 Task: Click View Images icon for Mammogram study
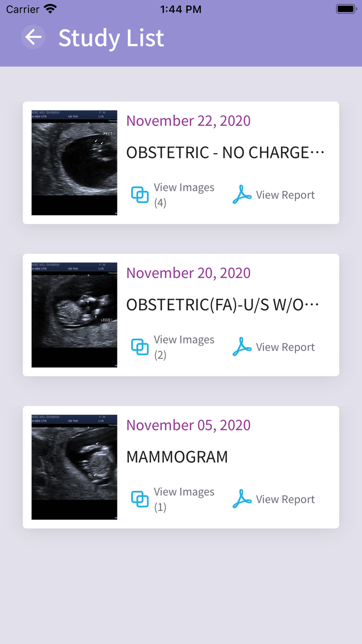140,499
